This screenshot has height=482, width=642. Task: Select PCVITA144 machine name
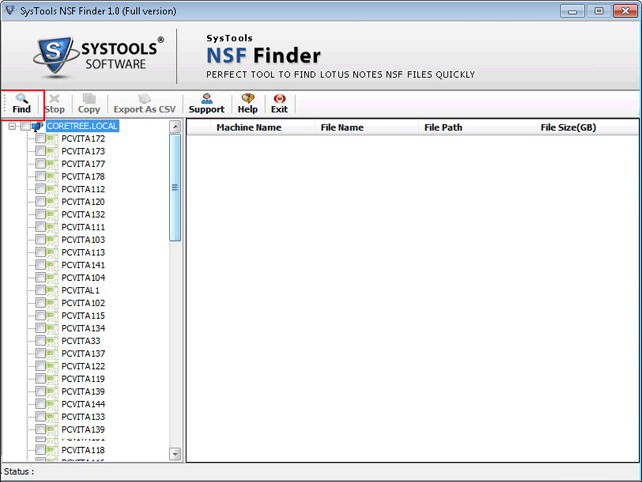(83, 404)
